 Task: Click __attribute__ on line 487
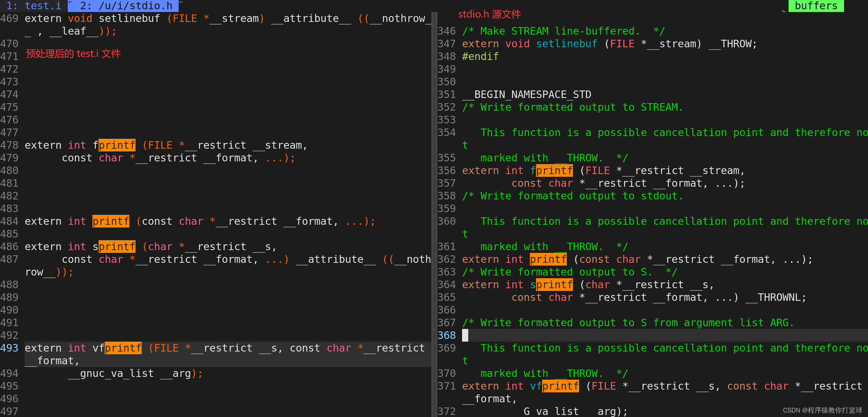point(336,259)
